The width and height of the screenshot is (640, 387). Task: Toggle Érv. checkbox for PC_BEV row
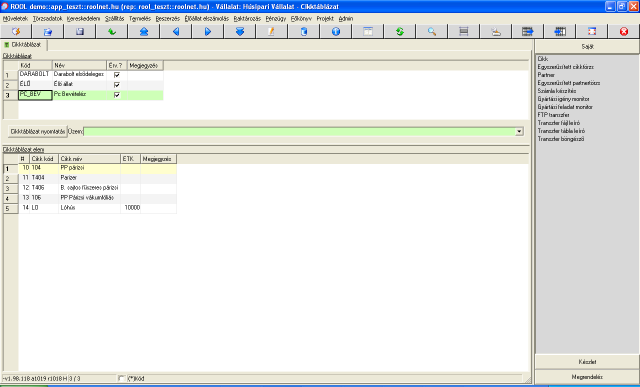[117, 95]
